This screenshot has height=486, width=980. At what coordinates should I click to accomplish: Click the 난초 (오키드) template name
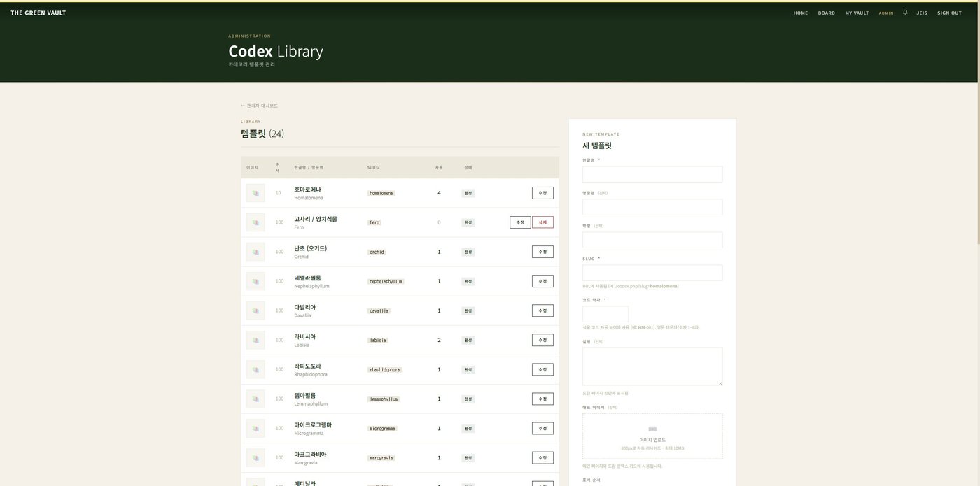311,248
